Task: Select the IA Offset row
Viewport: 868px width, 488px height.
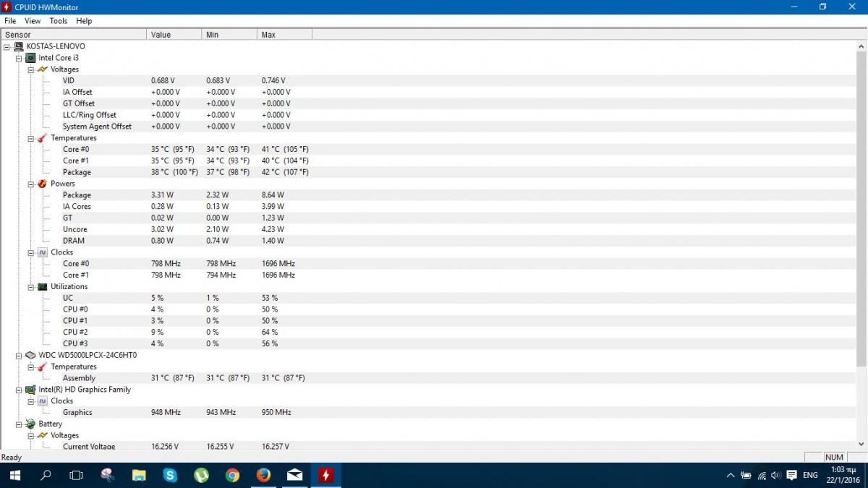Action: coord(428,93)
